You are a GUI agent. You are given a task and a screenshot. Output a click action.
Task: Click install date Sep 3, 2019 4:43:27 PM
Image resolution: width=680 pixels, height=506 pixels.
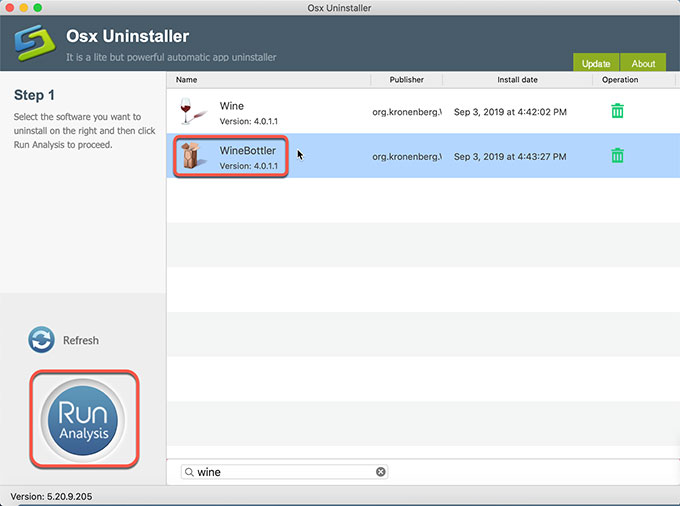pyautogui.click(x=510, y=157)
